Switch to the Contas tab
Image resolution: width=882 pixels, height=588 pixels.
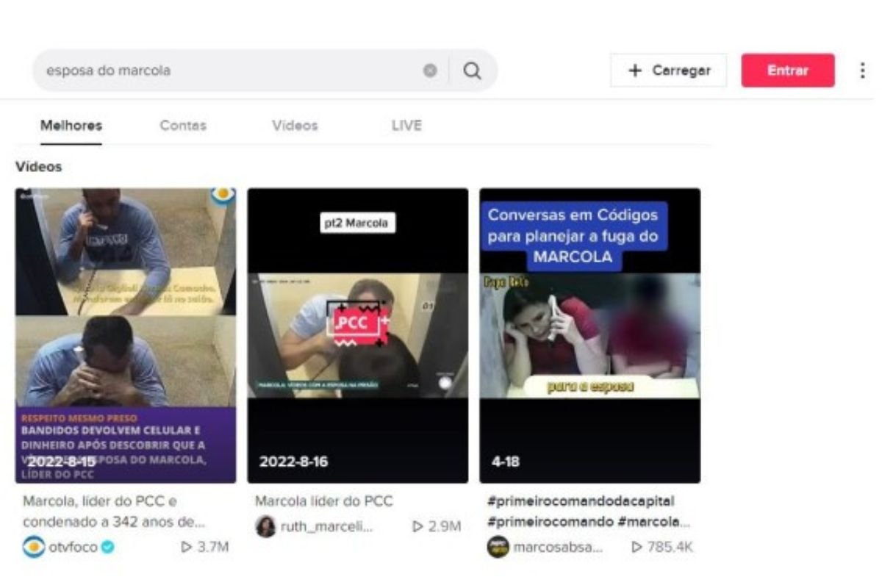point(183,126)
